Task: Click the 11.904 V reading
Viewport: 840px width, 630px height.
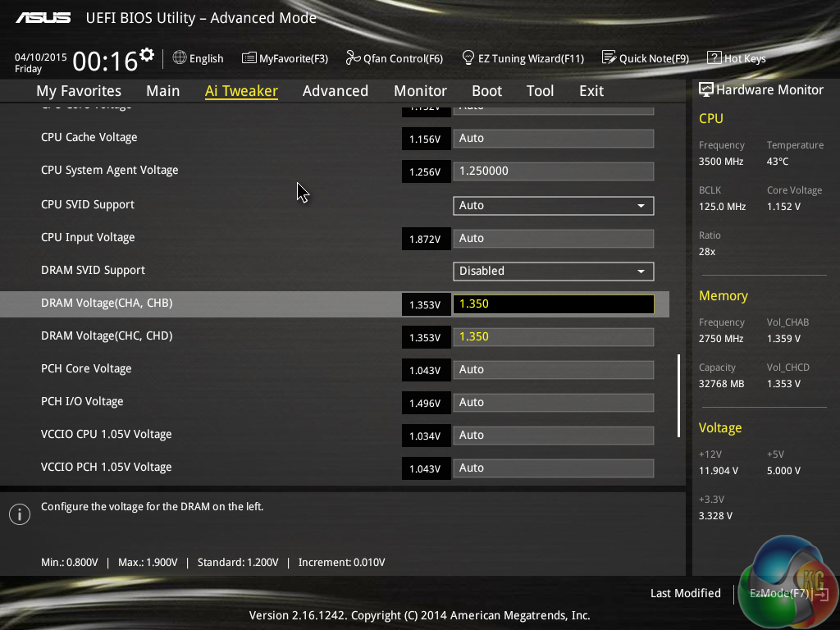Action: coord(719,471)
